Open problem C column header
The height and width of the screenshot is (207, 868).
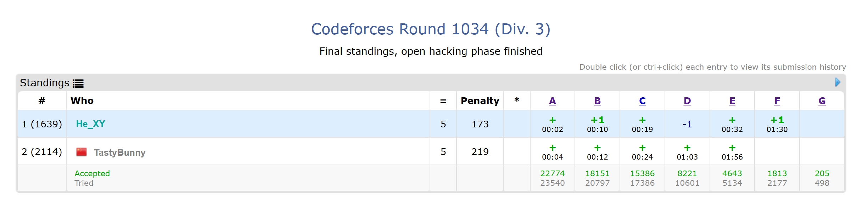(x=642, y=101)
